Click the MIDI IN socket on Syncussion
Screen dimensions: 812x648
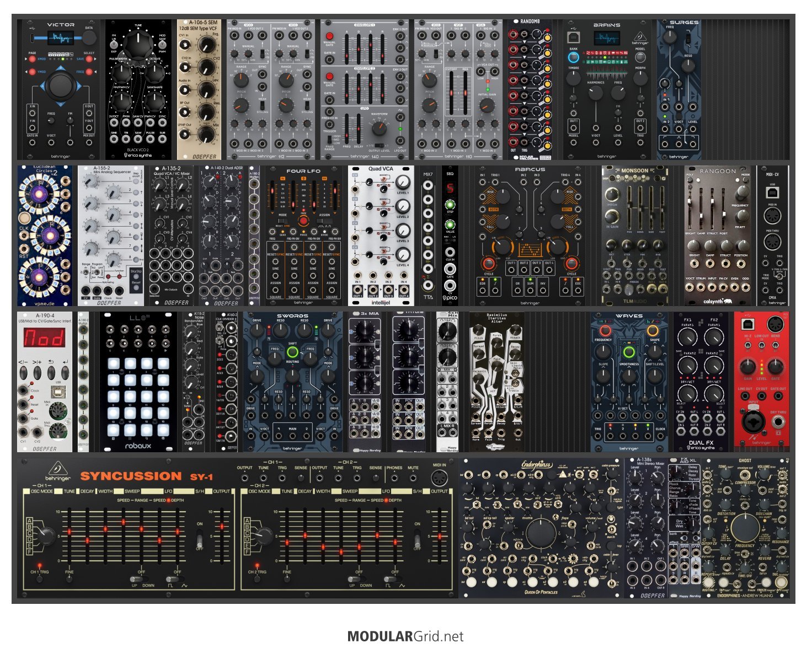pos(440,478)
